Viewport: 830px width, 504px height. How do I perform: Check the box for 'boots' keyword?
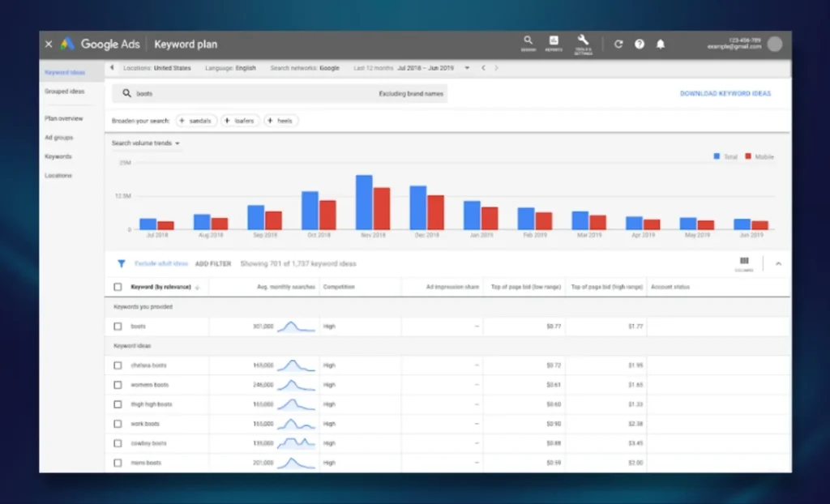click(x=118, y=327)
